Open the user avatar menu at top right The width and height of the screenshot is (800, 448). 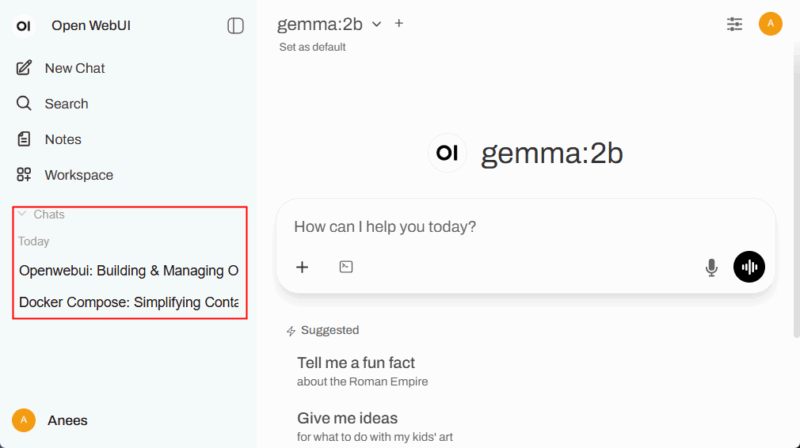(770, 24)
